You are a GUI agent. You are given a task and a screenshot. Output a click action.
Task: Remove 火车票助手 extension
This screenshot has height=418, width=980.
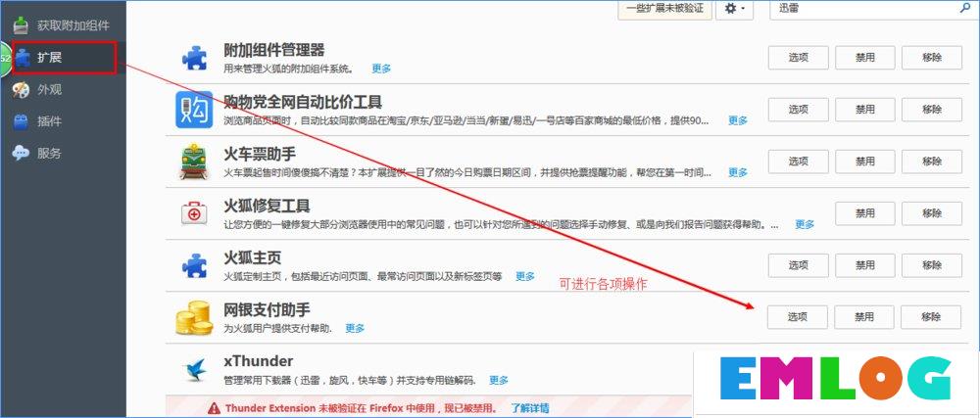coord(931,162)
